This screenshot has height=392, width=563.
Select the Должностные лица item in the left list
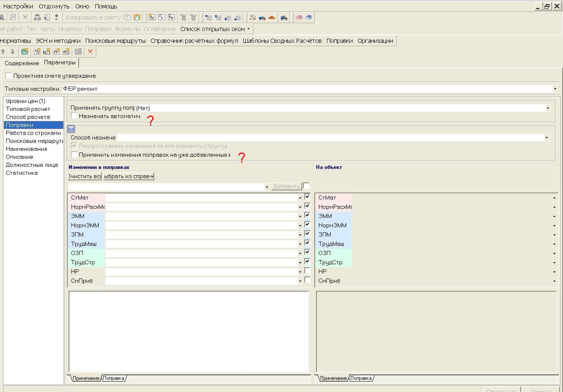tap(32, 165)
